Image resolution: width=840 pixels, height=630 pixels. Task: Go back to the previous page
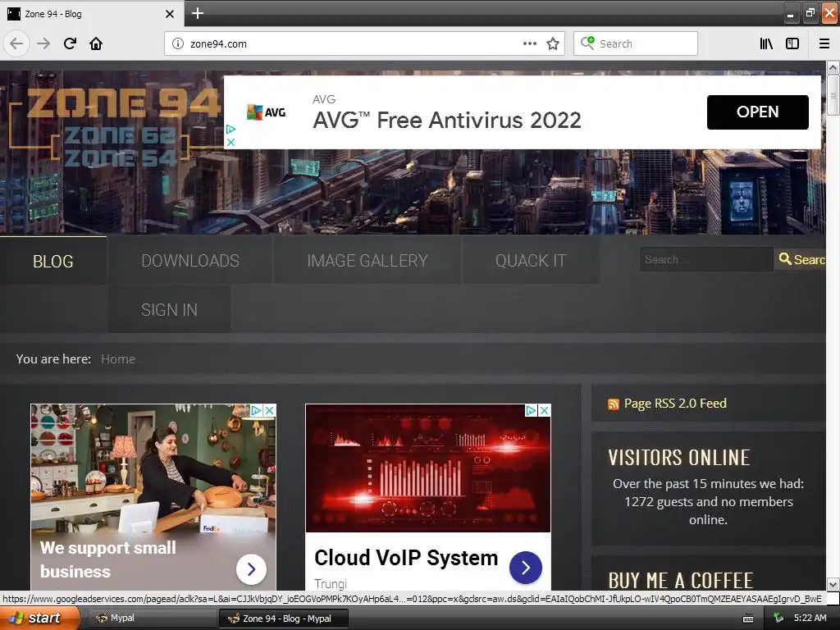pos(16,43)
